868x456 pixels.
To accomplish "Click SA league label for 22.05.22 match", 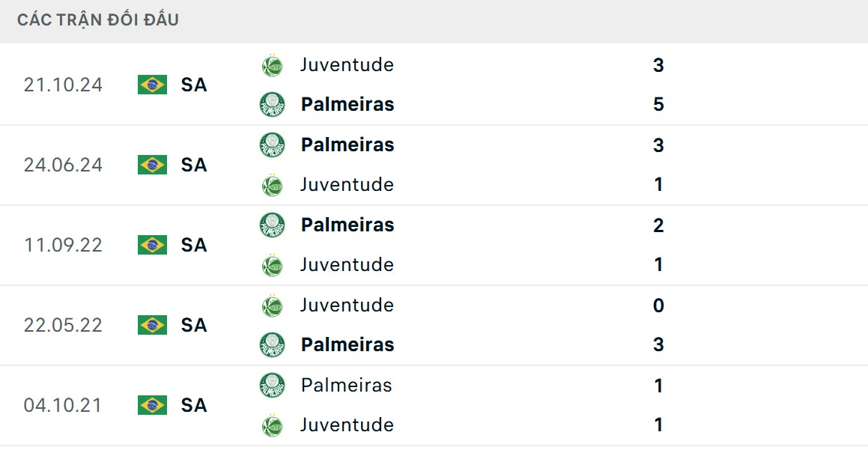I will pyautogui.click(x=194, y=325).
